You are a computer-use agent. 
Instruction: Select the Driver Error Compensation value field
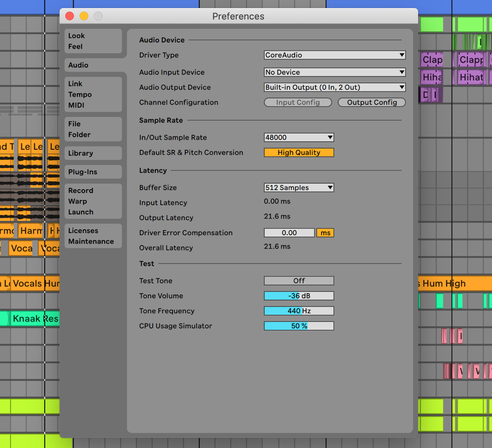[289, 233]
